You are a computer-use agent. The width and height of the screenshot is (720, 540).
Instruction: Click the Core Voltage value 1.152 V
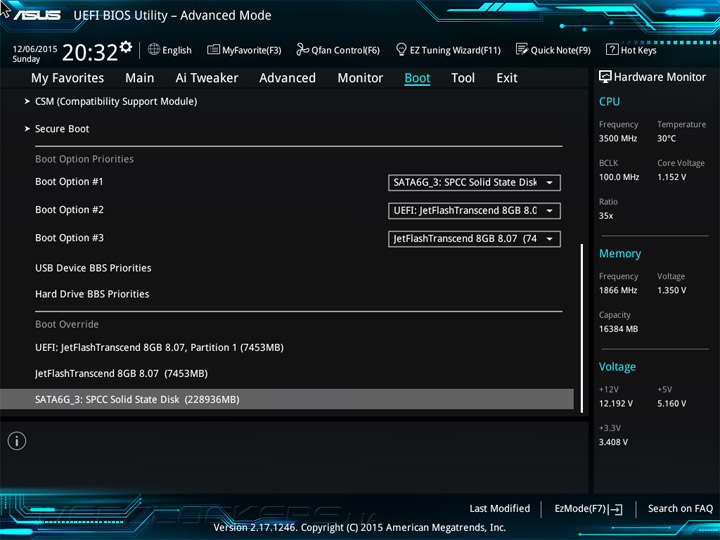(671, 177)
